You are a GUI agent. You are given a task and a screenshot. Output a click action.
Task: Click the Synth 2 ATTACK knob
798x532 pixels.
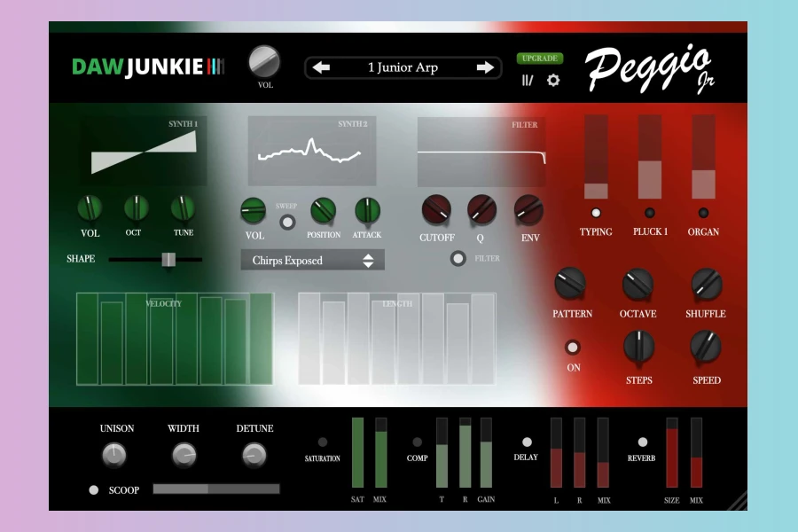pyautogui.click(x=367, y=210)
